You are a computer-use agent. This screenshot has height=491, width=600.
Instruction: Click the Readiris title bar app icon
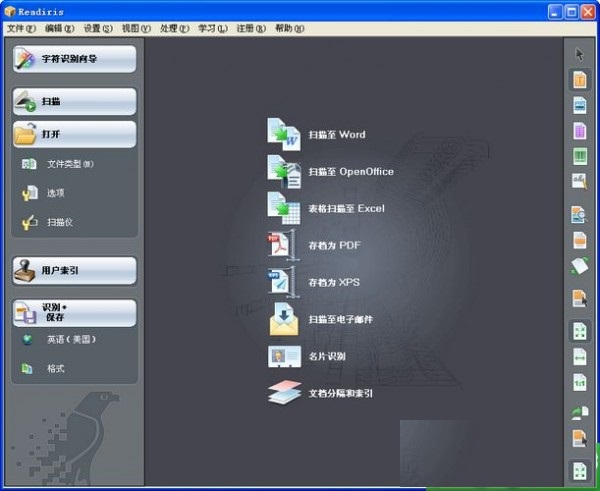click(10, 12)
